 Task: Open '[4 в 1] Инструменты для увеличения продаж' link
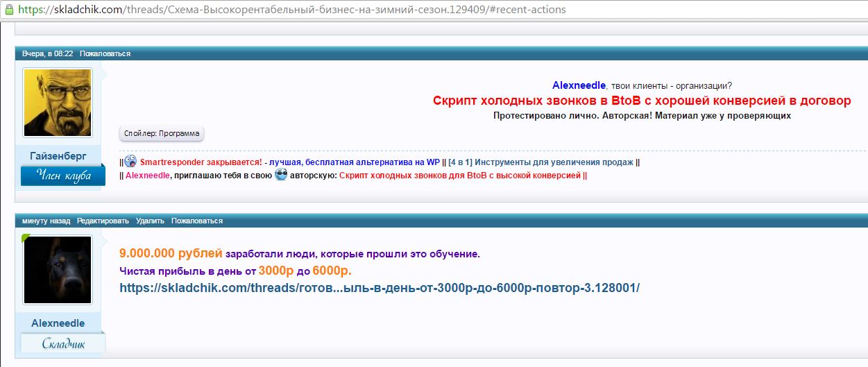[541, 162]
